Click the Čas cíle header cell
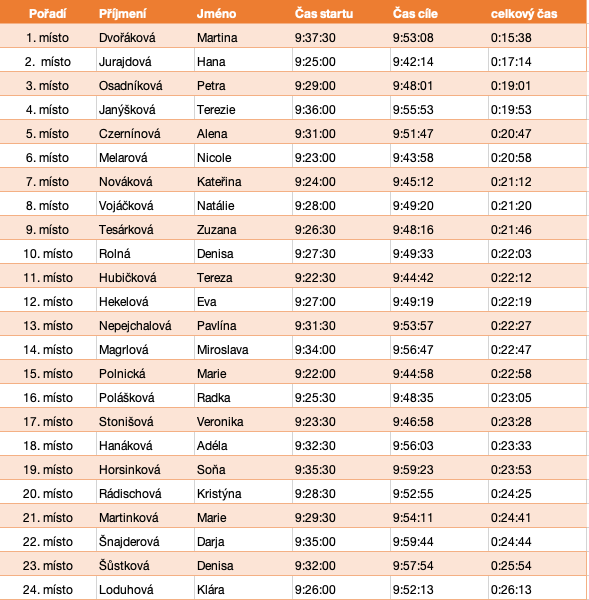This screenshot has width=589, height=600. point(439,13)
